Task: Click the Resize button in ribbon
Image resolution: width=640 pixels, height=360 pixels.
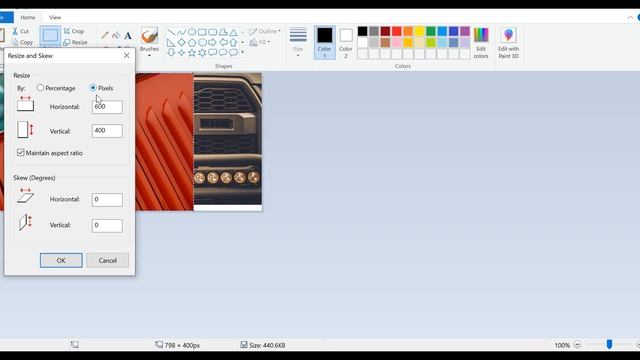Action: tap(76, 42)
